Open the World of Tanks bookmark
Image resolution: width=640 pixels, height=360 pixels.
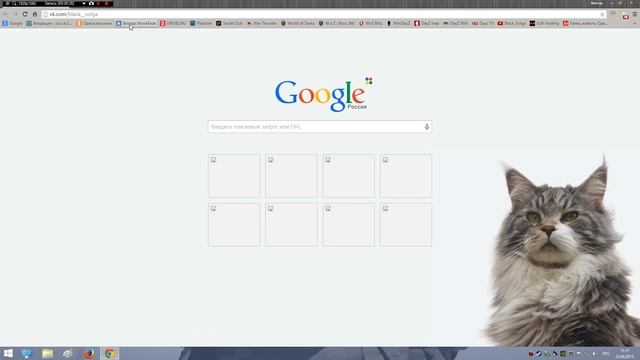(x=298, y=24)
